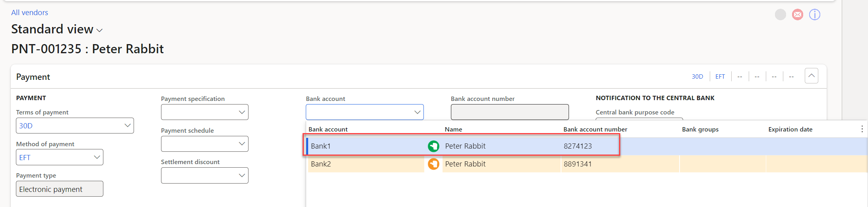Image resolution: width=868 pixels, height=207 pixels.
Task: Click the PNT-001235 : Peter Rabbit title
Action: (87, 49)
